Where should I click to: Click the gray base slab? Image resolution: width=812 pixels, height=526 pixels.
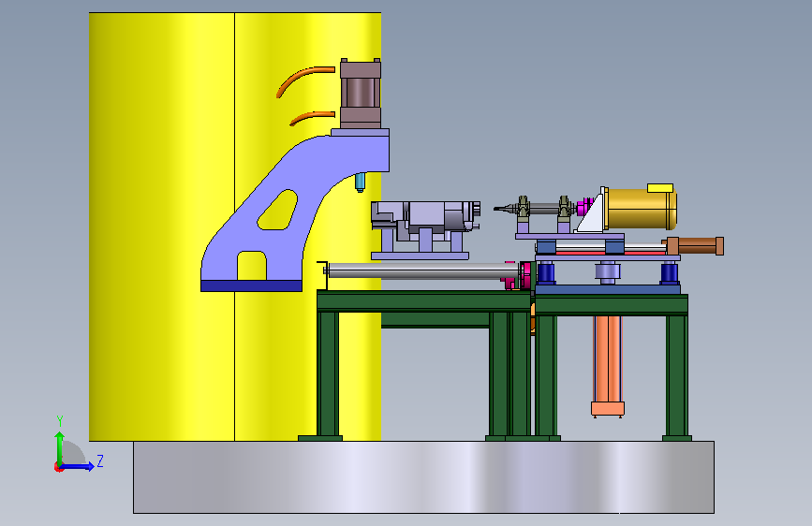423,477
